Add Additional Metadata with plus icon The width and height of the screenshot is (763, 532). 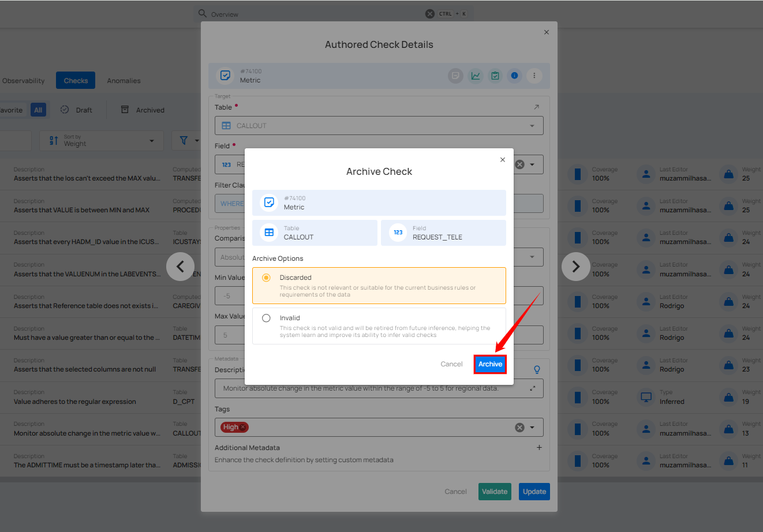click(x=539, y=448)
